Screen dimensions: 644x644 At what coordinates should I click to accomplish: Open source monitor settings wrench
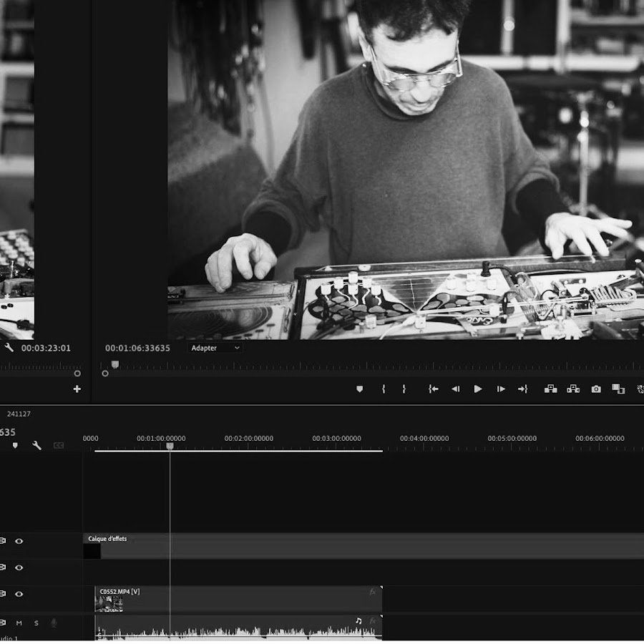click(9, 348)
